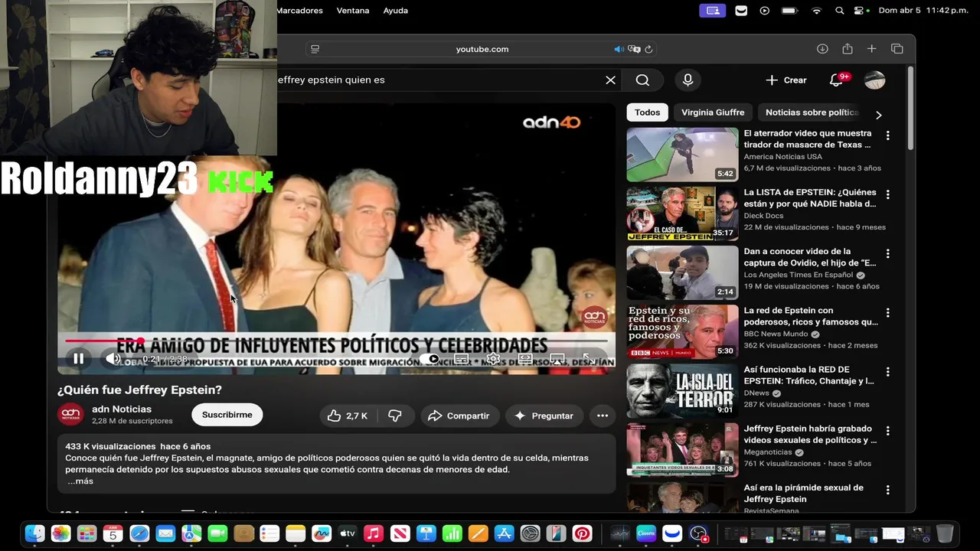Start voice search with the microphone icon

688,80
